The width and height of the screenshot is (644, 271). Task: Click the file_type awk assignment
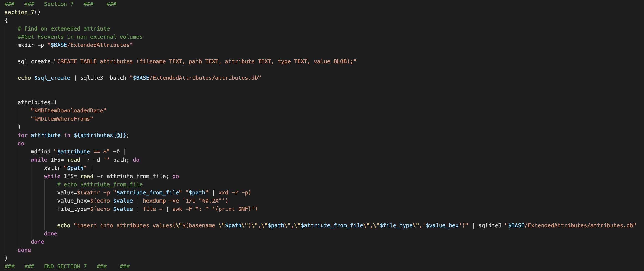(x=157, y=209)
